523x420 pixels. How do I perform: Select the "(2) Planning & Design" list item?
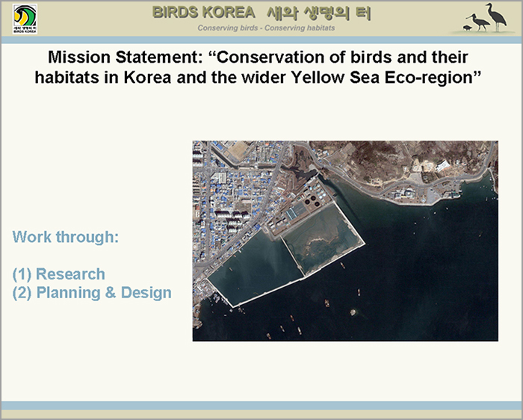(x=92, y=292)
